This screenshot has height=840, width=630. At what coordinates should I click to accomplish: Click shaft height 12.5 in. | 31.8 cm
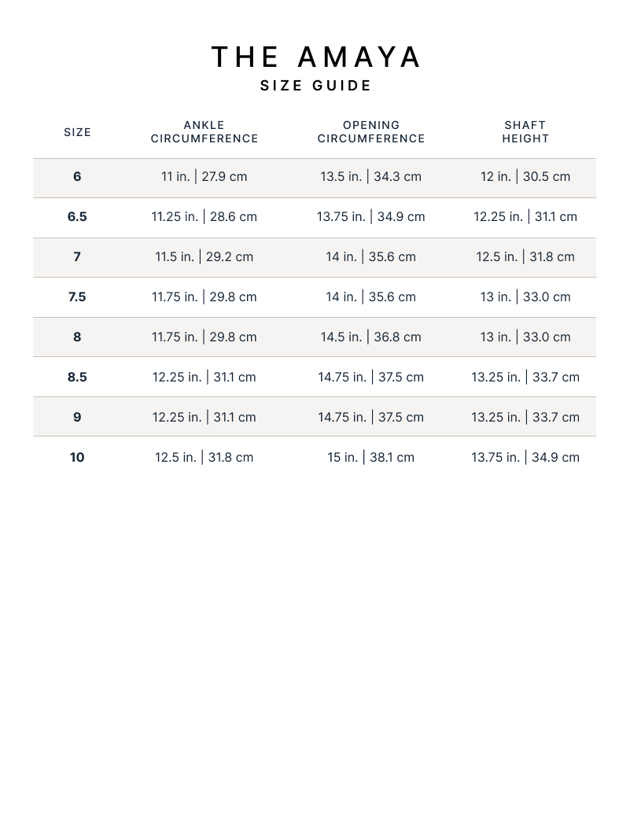click(x=525, y=257)
